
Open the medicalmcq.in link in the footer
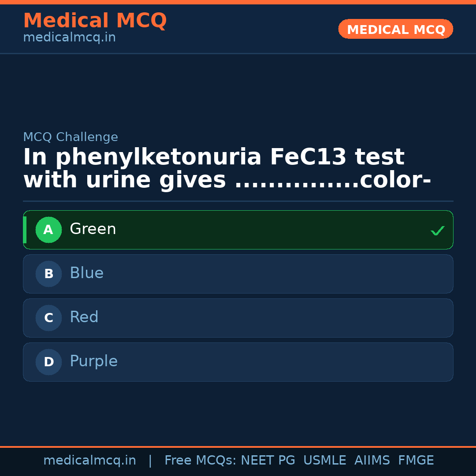point(89,461)
